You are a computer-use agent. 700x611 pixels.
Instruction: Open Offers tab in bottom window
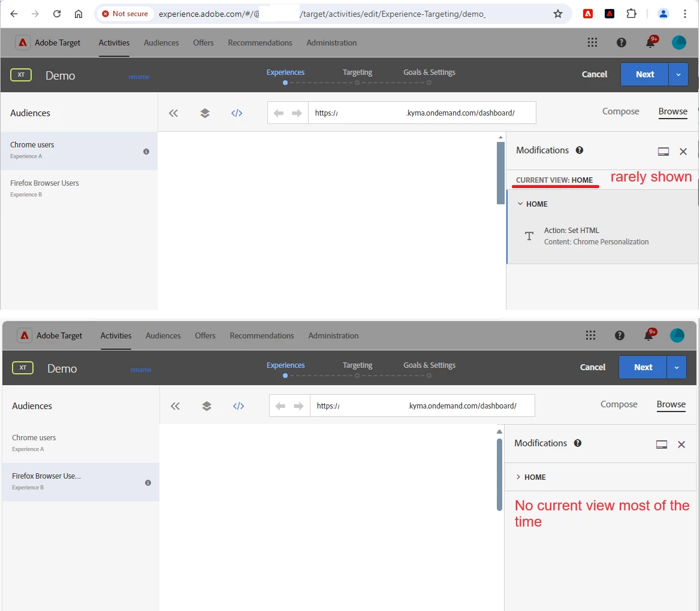(x=205, y=335)
